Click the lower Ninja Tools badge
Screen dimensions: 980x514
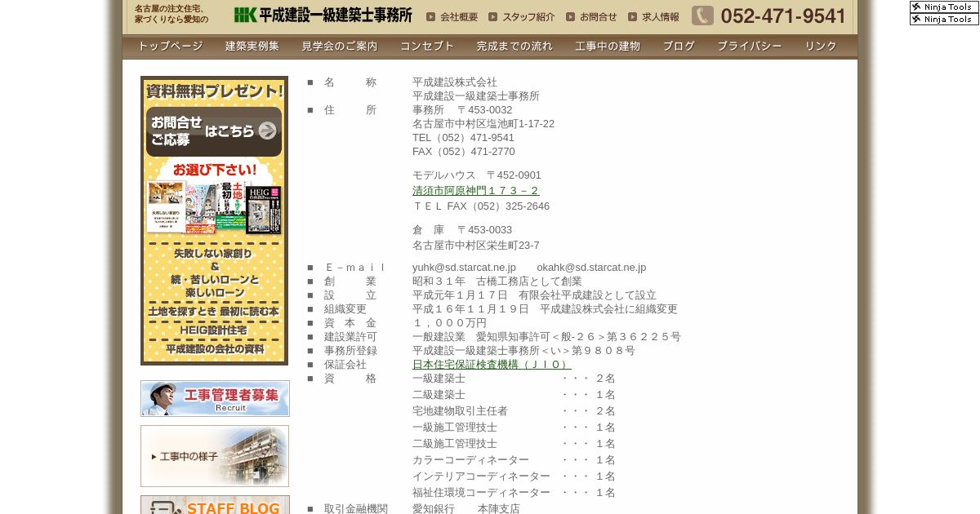pyautogui.click(x=944, y=19)
